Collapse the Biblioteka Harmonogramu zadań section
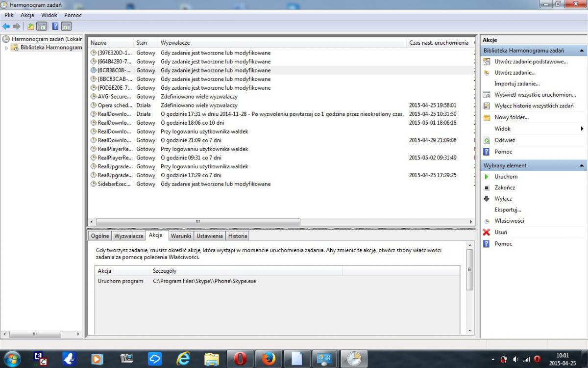Screen dimensions: 588x368 (x=582, y=51)
